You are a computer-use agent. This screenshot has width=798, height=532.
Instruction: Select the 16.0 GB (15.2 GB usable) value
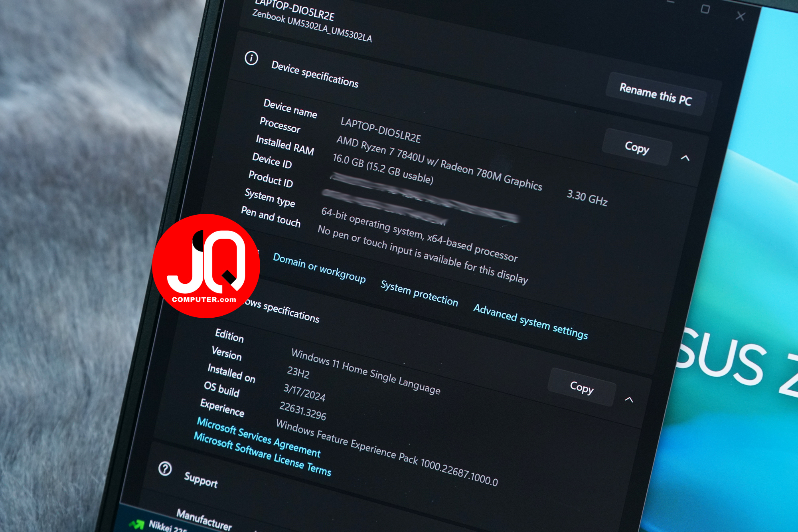pos(383,169)
